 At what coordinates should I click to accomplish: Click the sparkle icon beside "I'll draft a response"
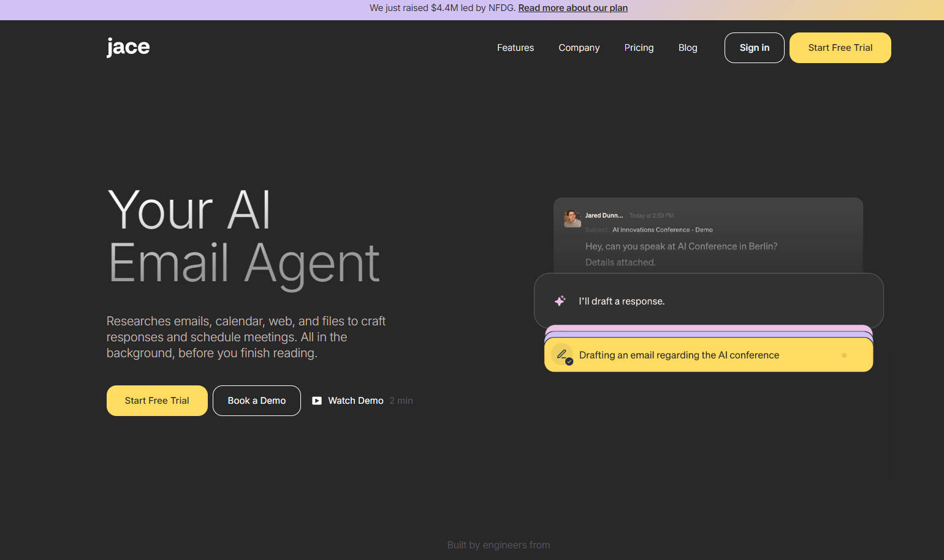[x=560, y=301]
